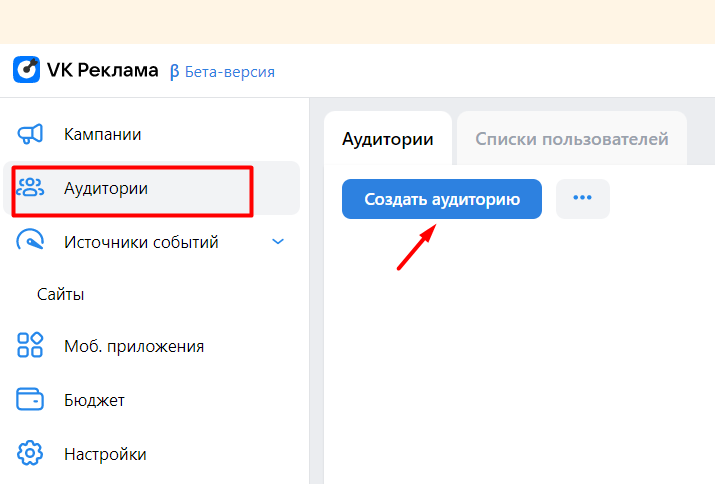Switch to Списки пользователей tab
Image resolution: width=715 pixels, height=484 pixels.
pyautogui.click(x=571, y=139)
